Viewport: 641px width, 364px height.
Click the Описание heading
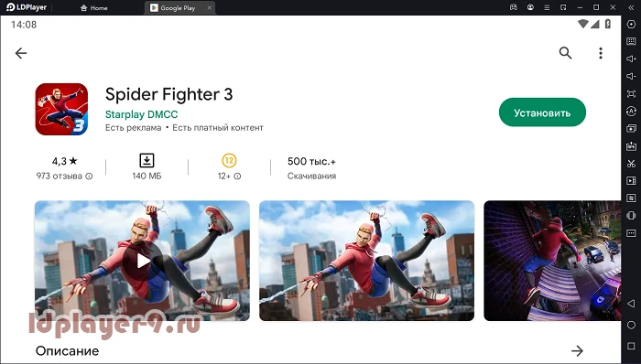[67, 351]
